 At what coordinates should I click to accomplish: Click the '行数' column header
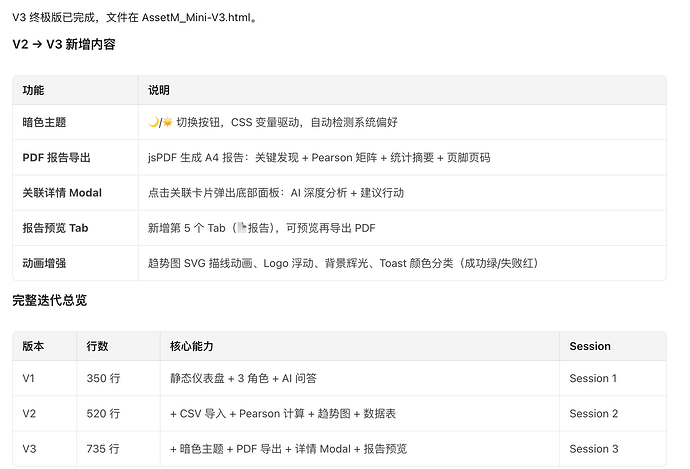[118, 346]
